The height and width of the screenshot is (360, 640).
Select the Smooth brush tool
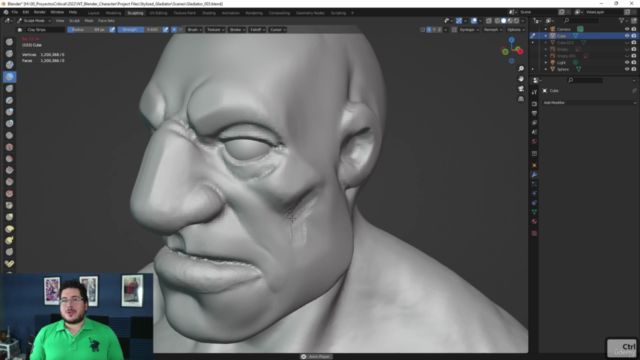[9, 147]
